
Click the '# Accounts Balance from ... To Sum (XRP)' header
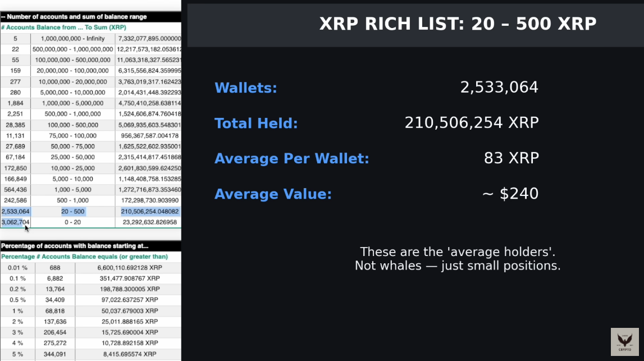[x=63, y=27]
